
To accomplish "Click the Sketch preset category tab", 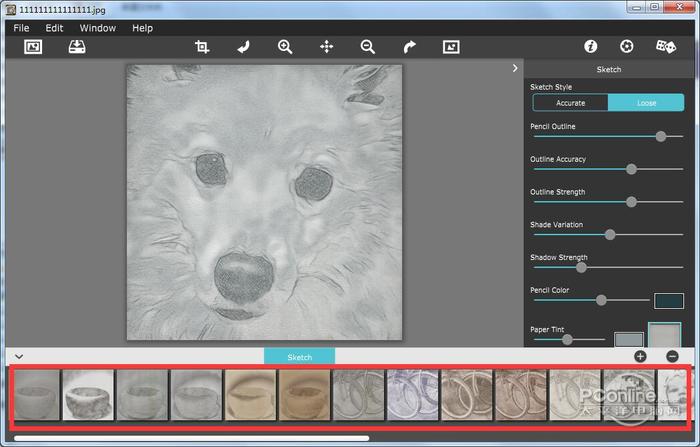I will [x=299, y=357].
